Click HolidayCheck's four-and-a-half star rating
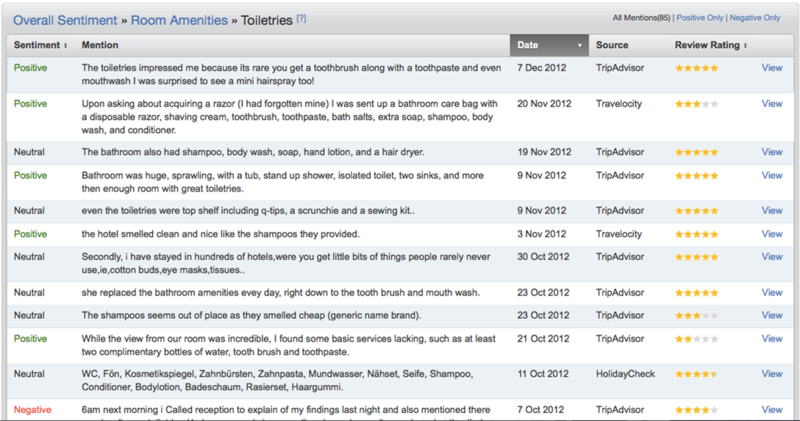The image size is (800, 421). 696,375
